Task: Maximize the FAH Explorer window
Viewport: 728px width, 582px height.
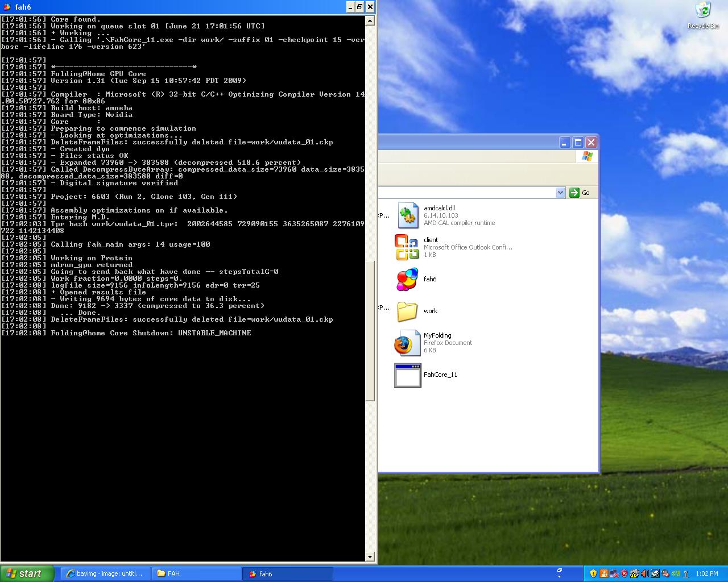Action: pos(578,142)
